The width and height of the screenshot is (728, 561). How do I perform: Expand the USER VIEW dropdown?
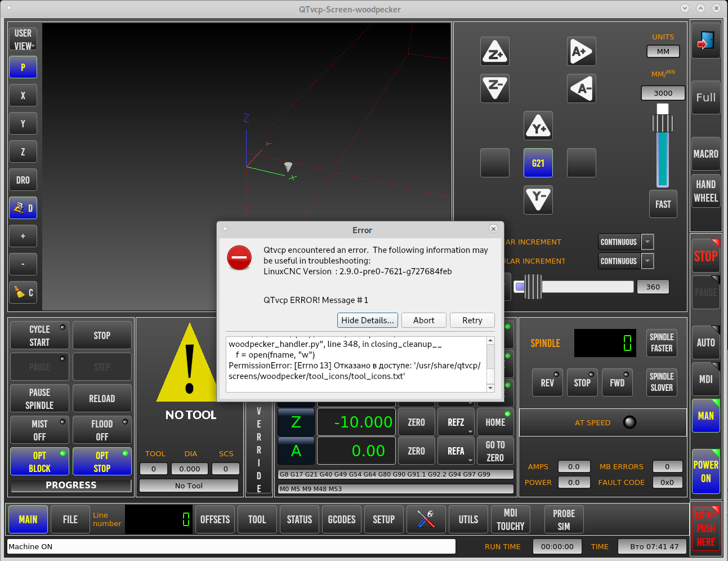coord(23,39)
